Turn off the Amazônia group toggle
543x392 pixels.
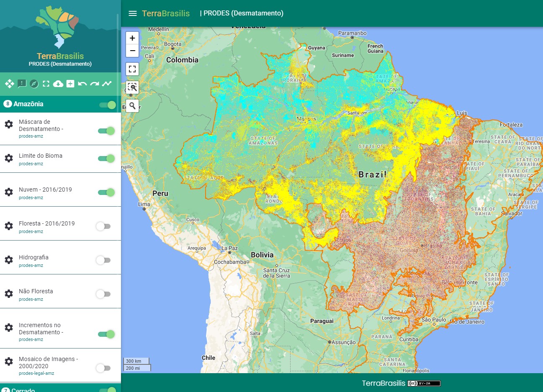pos(107,105)
